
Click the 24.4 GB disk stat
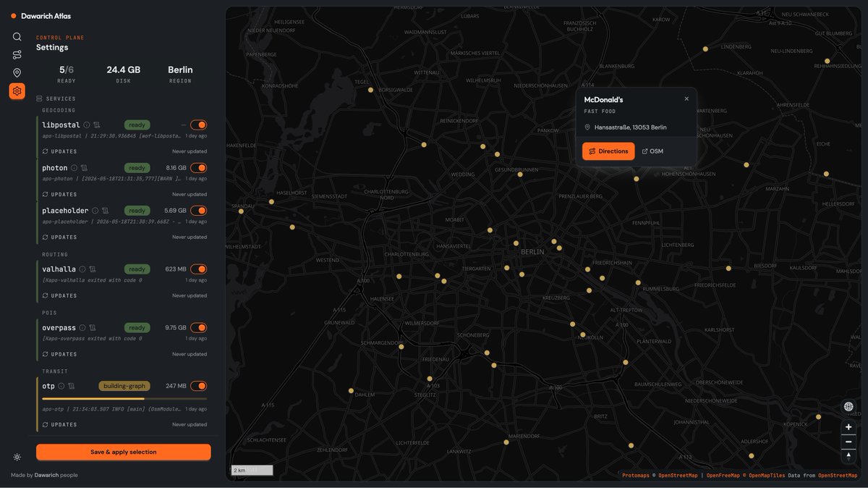[x=124, y=70]
